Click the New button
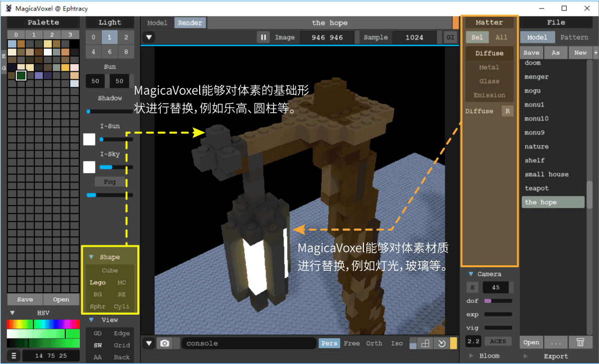The image size is (599, 364). (x=580, y=53)
